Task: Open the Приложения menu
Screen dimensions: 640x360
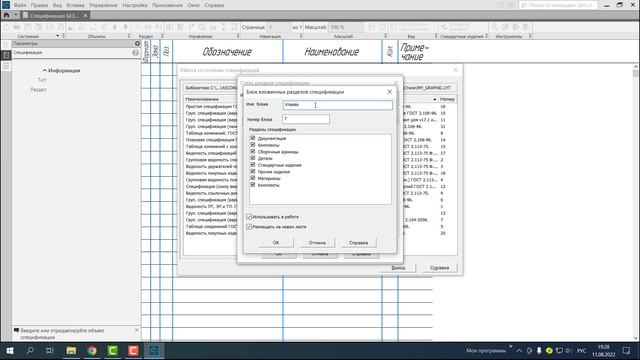Action: (167, 5)
